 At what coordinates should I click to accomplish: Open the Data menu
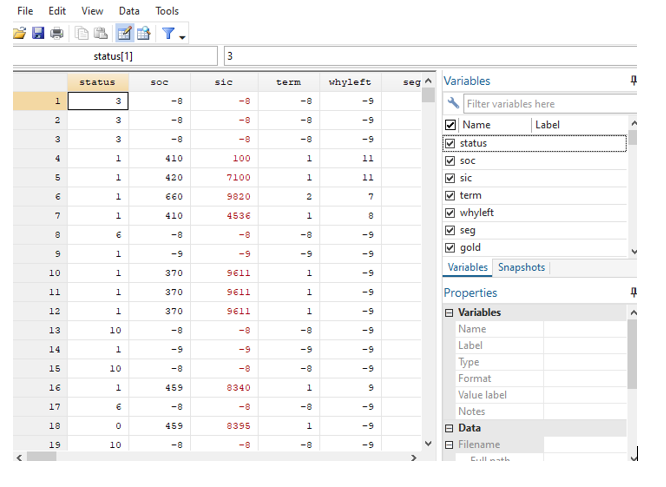click(x=129, y=11)
